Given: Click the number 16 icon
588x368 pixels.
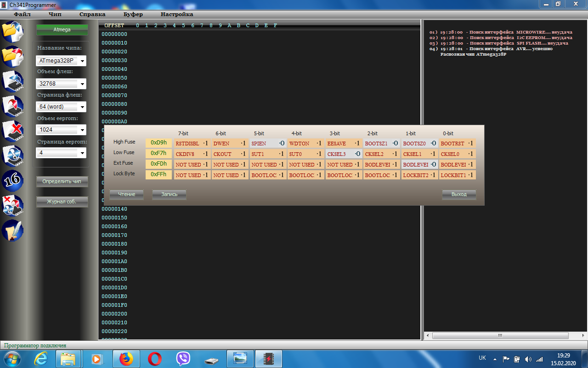Looking at the screenshot, I should 12,180.
